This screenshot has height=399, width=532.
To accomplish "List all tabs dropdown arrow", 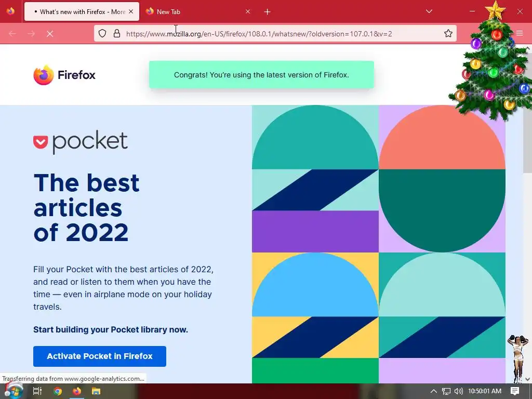I will coord(429,11).
